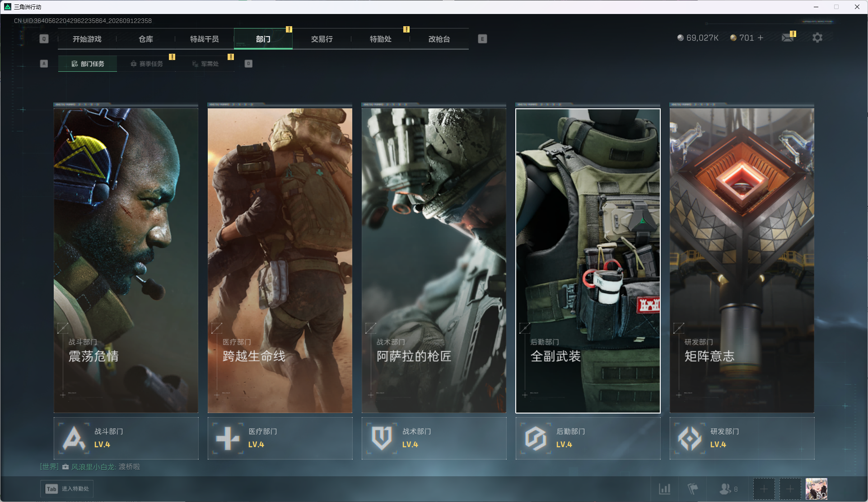The image size is (868, 502).
Task: Open the 特勤处 tab
Action: (x=381, y=39)
